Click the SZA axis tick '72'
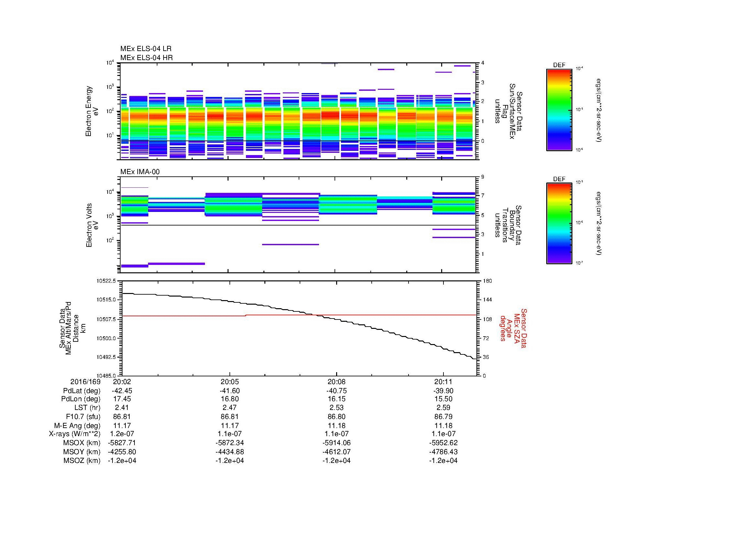 486,338
